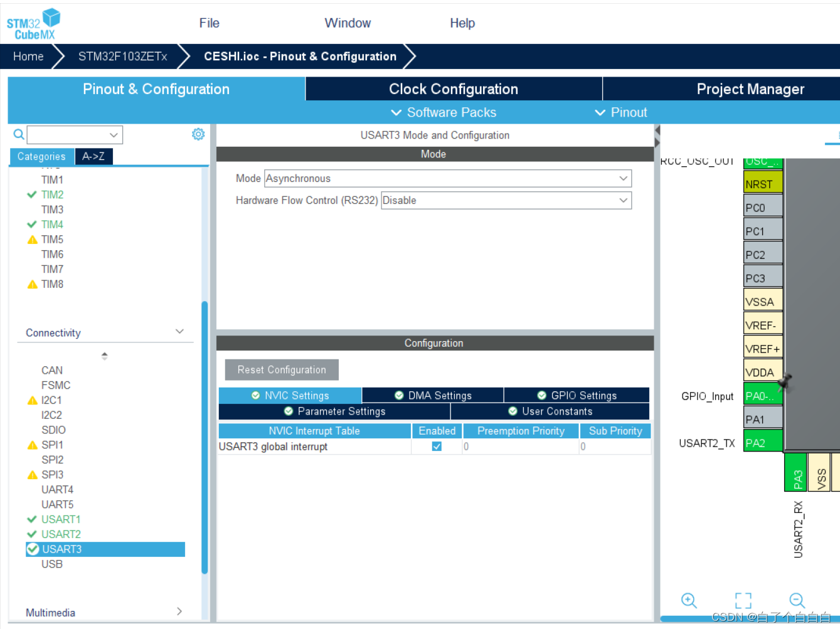840x629 pixels.
Task: Click the USART2 green checkmark icon
Action: (x=32, y=534)
